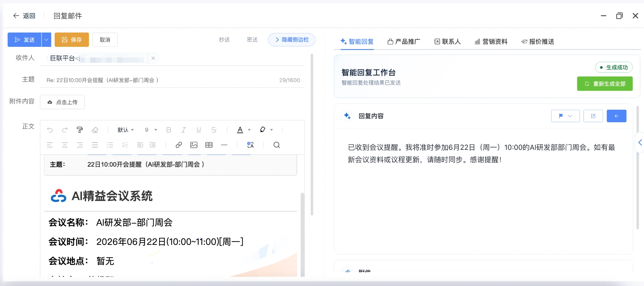Viewport: 644px width, 286px height.
Task: Expand the send options arrow beside 发送
Action: click(46, 40)
